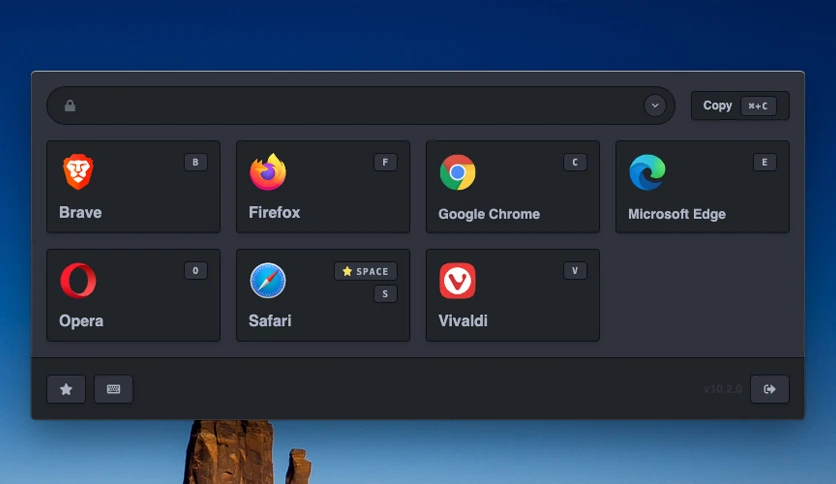Click the Vivaldi browser icon

click(457, 280)
